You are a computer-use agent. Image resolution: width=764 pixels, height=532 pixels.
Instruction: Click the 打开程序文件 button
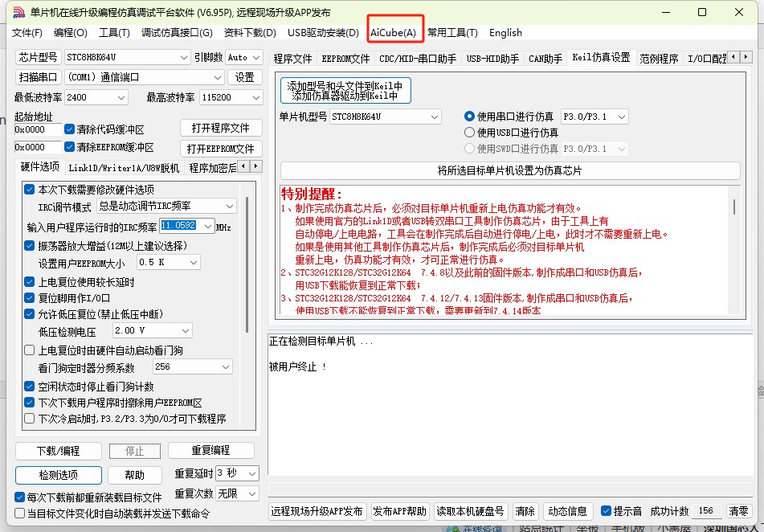click(221, 128)
